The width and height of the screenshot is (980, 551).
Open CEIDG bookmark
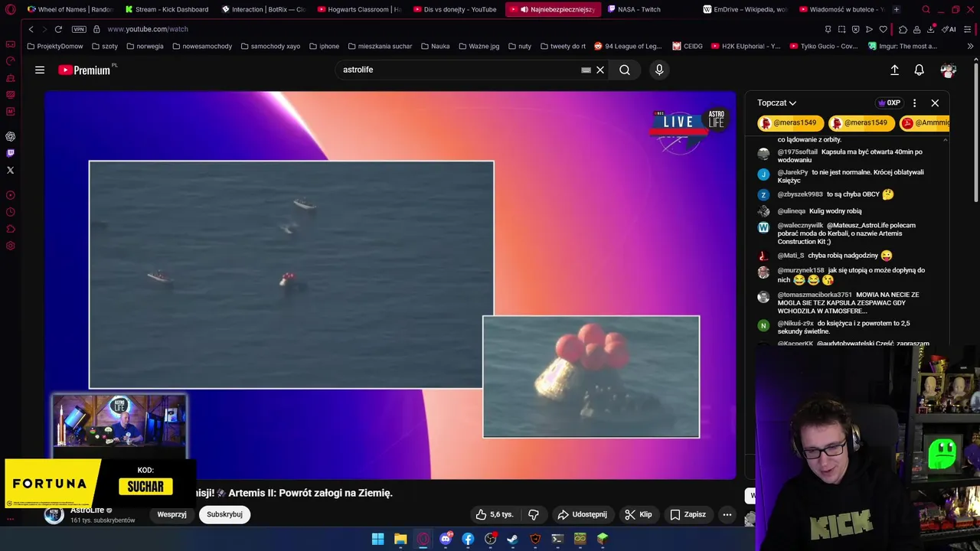688,46
